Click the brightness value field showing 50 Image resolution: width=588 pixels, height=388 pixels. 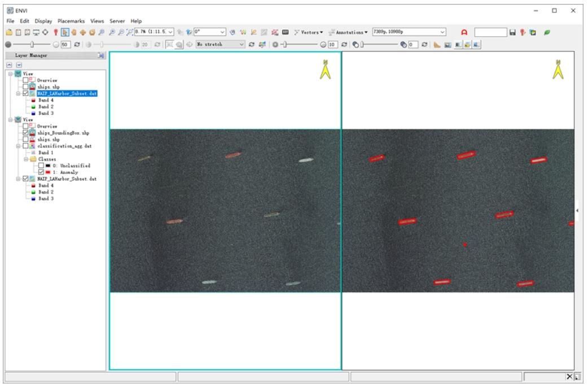point(65,44)
